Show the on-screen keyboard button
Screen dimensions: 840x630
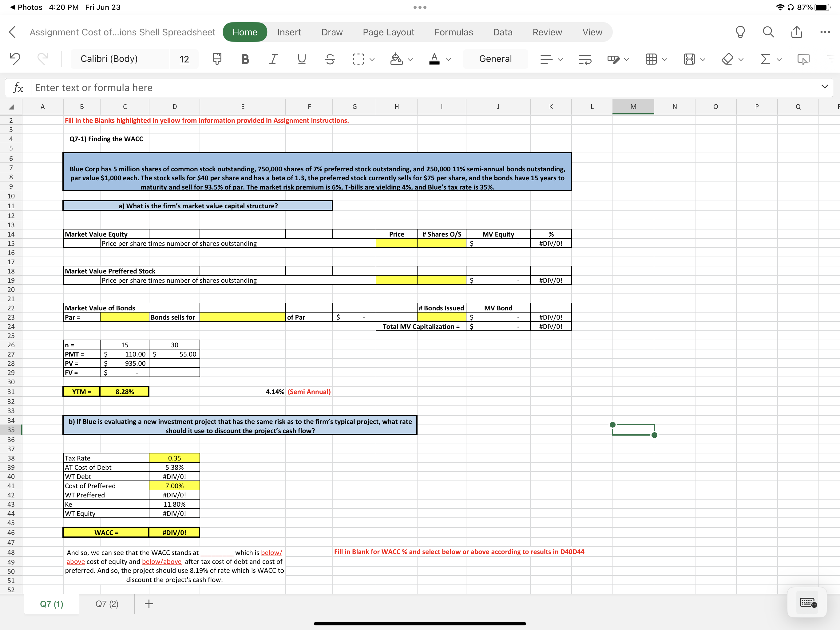tap(808, 603)
